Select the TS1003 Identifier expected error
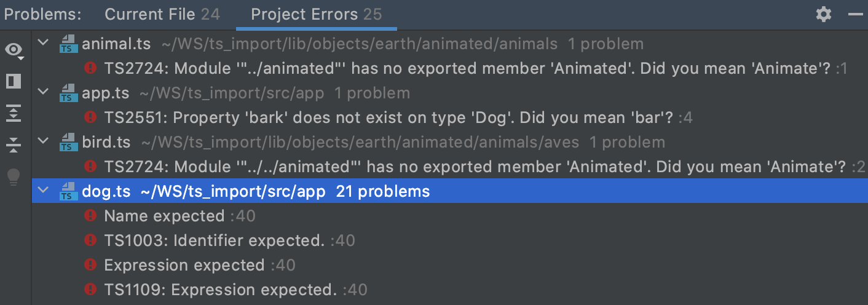Screen dimensions: 868x305 coord(214,240)
